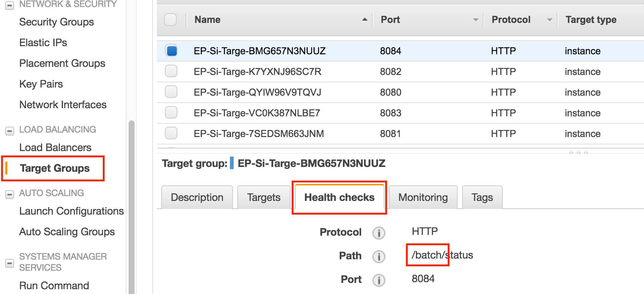Image resolution: width=644 pixels, height=294 pixels.
Task: Switch to the Description tab
Action: tap(197, 197)
